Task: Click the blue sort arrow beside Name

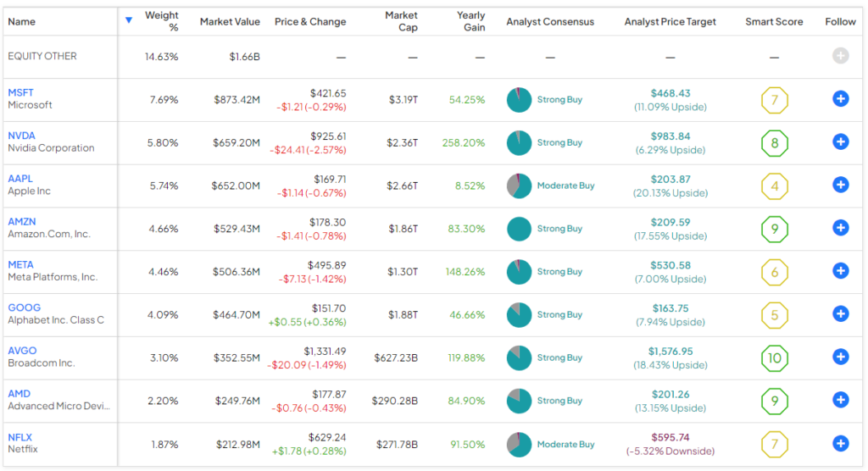Action: click(129, 20)
